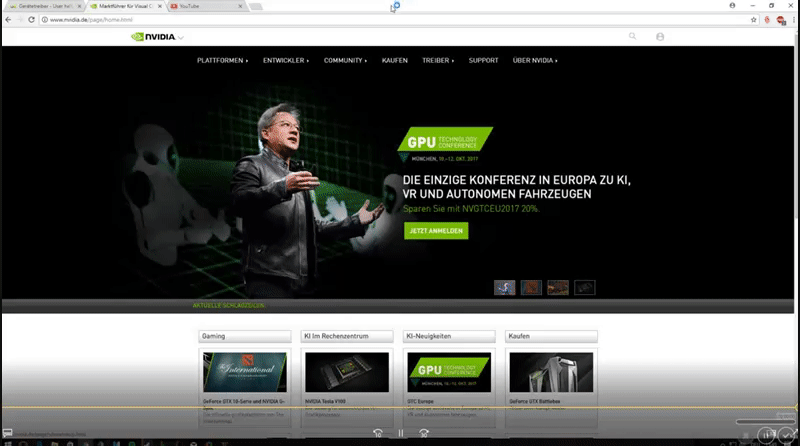800x446 pixels.
Task: Open the SUPPORT menu item
Action: click(483, 60)
